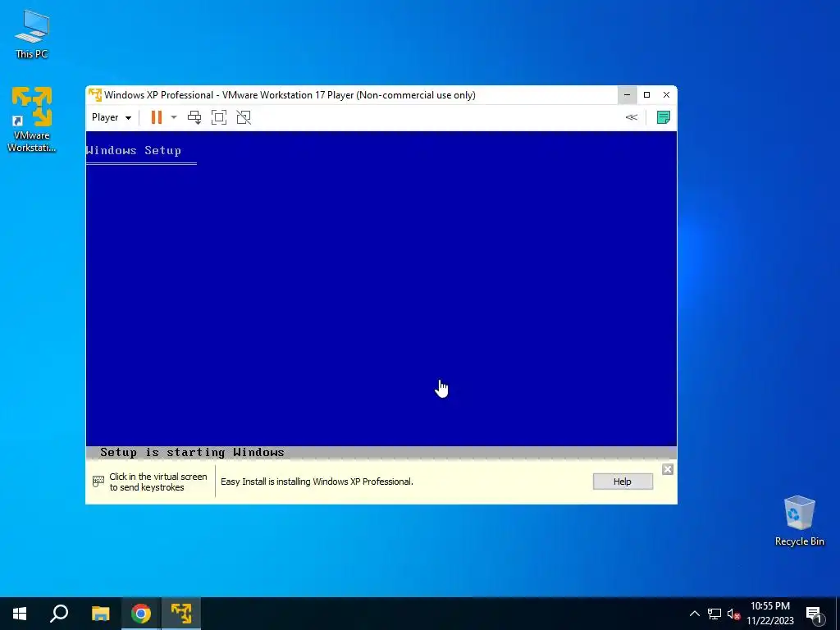The height and width of the screenshot is (630, 840).
Task: Click the VMware icon in the title bar
Action: click(95, 95)
